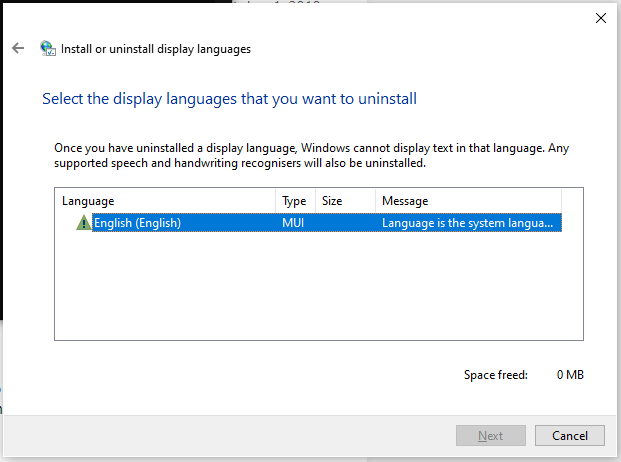Sort by the Language column header
This screenshot has width=621, height=462.
165,201
